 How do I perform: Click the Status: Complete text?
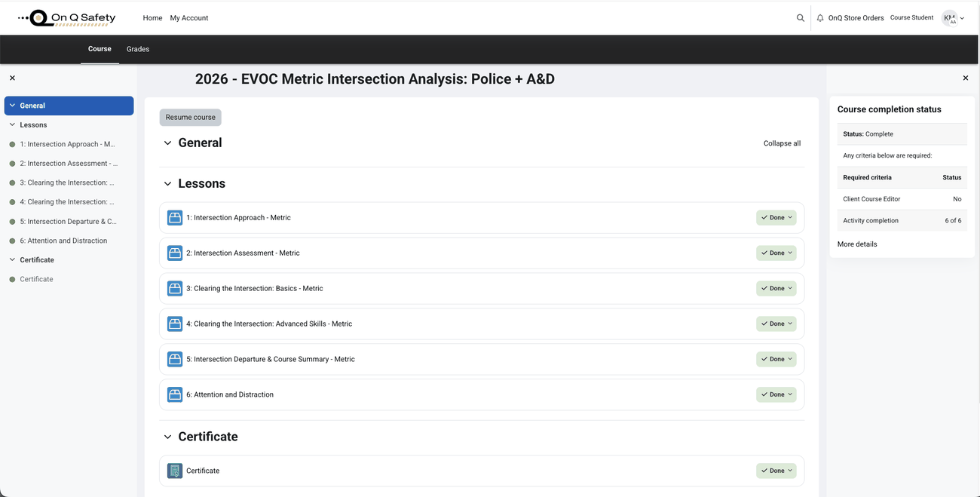868,134
